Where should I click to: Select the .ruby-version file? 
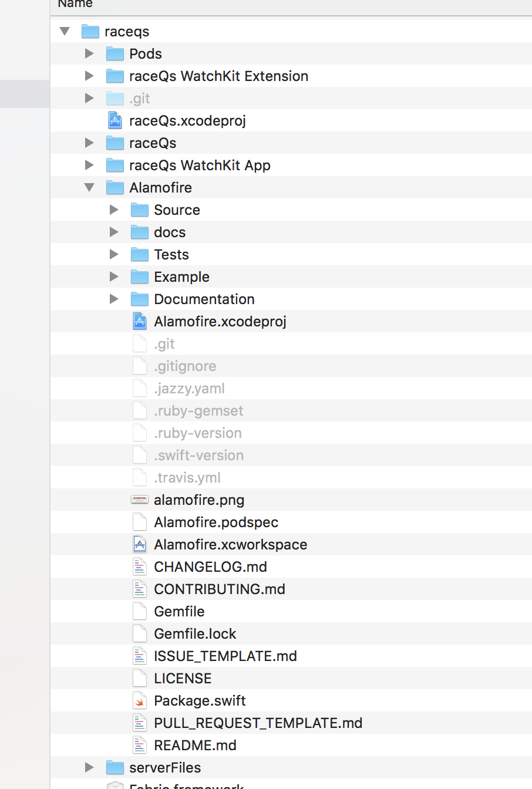[198, 433]
